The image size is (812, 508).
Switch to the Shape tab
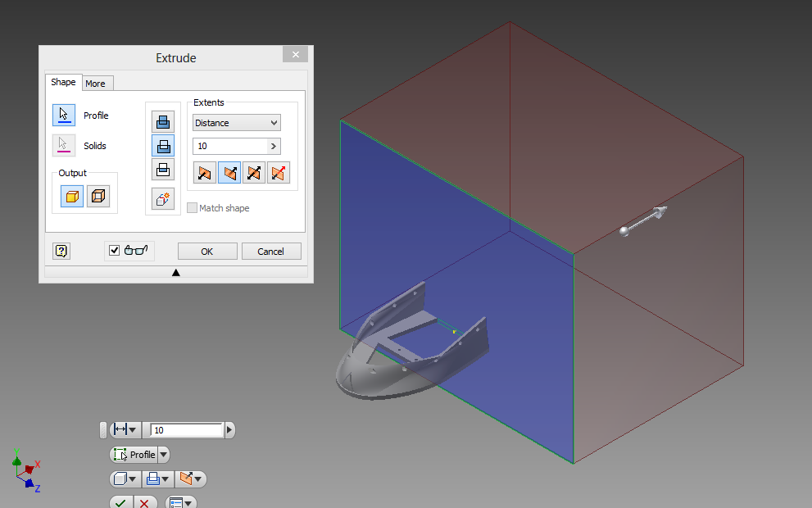(x=63, y=82)
